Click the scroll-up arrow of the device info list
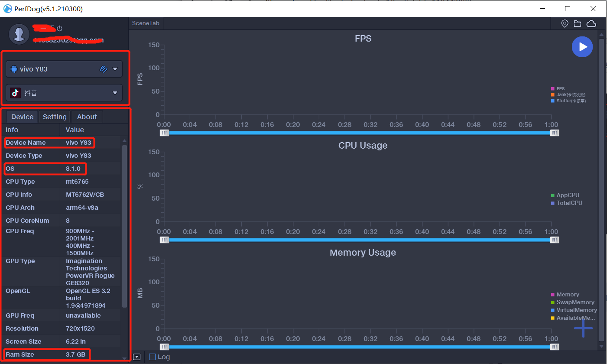The width and height of the screenshot is (607, 364). [x=125, y=141]
